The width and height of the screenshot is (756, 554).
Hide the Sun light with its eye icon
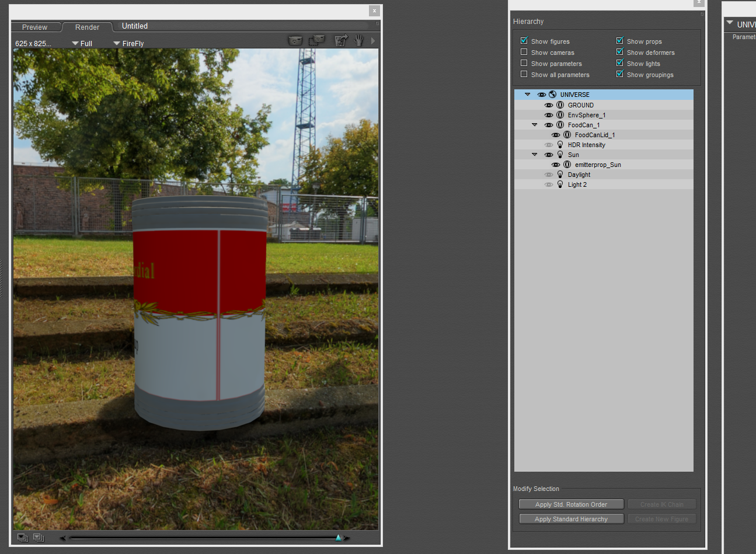(x=549, y=155)
